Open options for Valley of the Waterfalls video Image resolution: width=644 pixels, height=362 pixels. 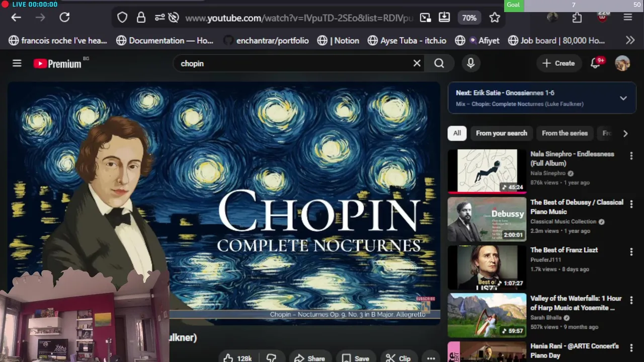tap(631, 300)
